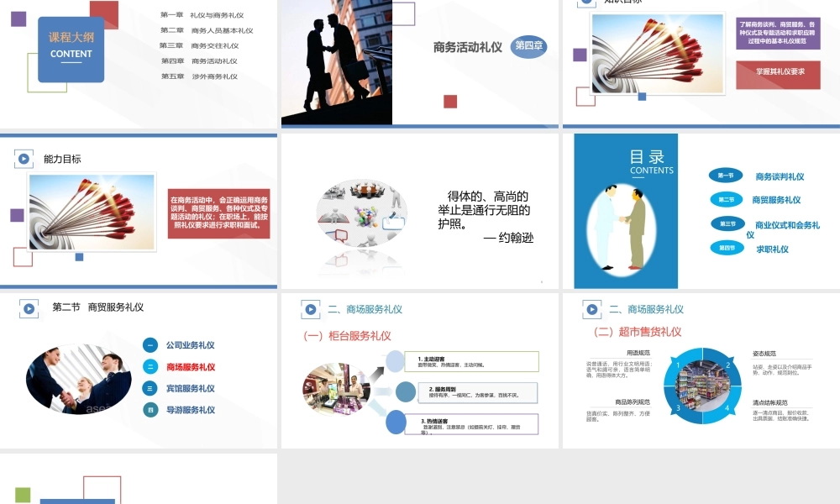840x504 pixels.
Task: Click the 第一节 oval badge in the contents slide
Action: [726, 176]
